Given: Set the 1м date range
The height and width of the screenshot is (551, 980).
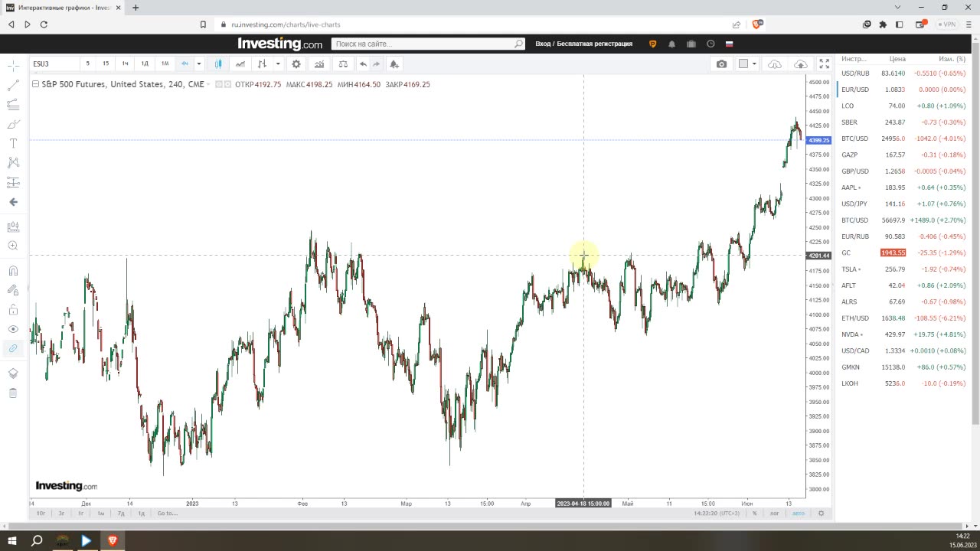Looking at the screenshot, I should point(100,513).
